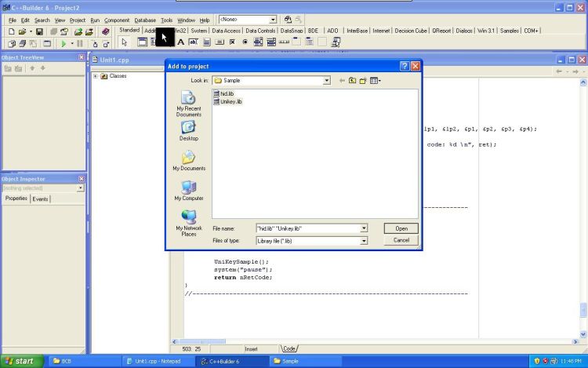This screenshot has width=588, height=368.
Task: Open dropdown arrow beside Run icon
Action: click(72, 44)
